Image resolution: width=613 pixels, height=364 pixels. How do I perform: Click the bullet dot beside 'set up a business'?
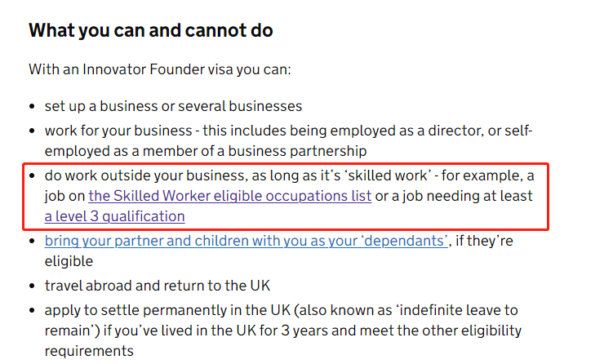pos(33,107)
